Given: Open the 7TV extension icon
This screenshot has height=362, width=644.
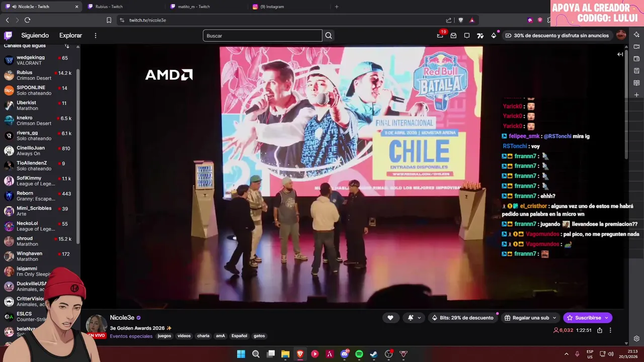Looking at the screenshot, I should pos(480,36).
